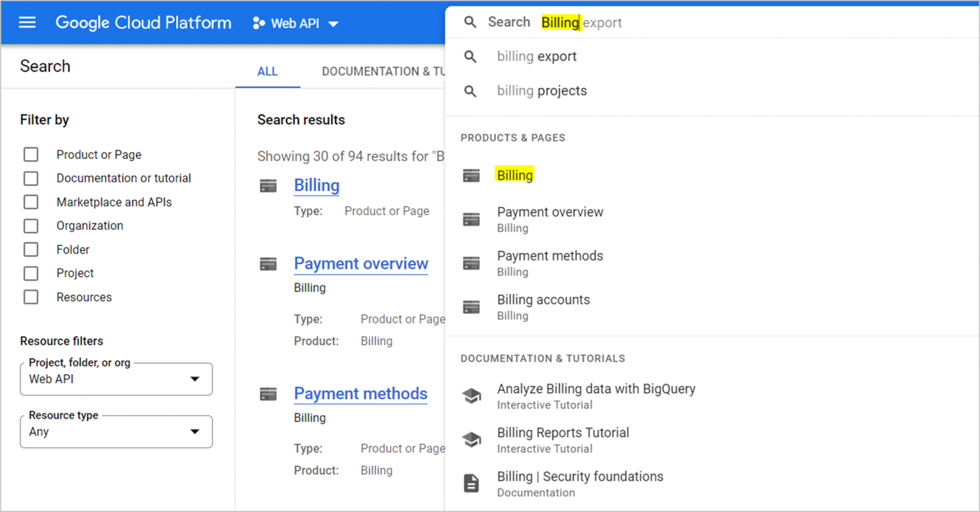Click 'Showing 30 of 94 results' text
The height and width of the screenshot is (512, 980).
point(350,156)
